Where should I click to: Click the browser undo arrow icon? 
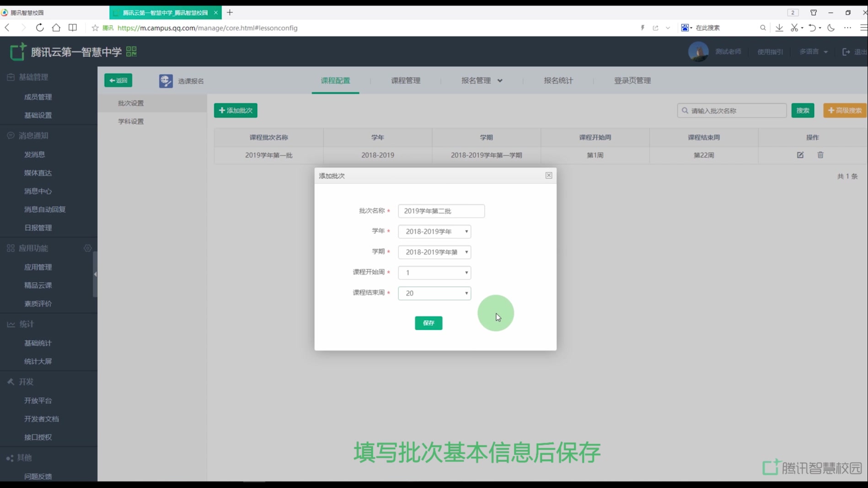coord(812,28)
